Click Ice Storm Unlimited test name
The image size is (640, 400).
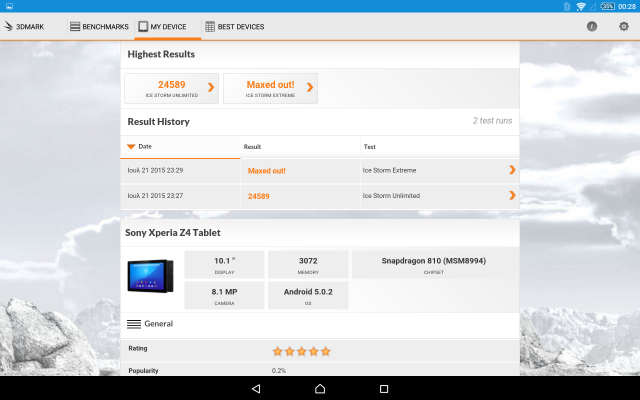pyautogui.click(x=391, y=196)
